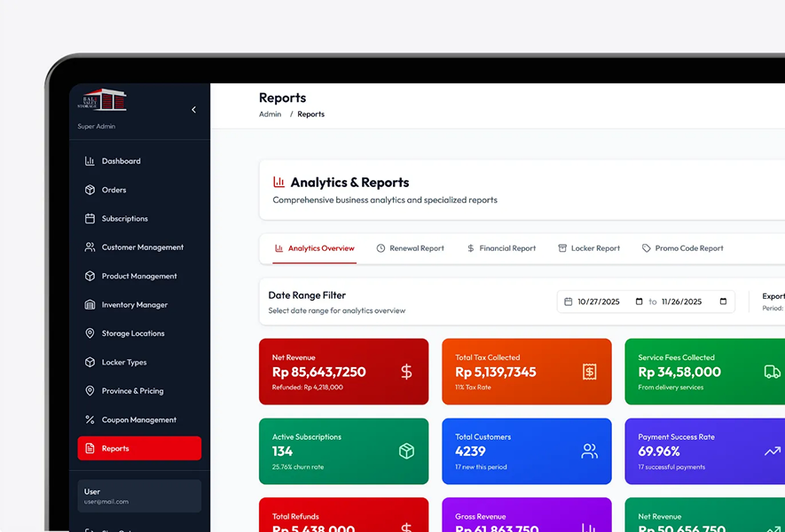
Task: Open Province & Pricing page
Action: 139,391
